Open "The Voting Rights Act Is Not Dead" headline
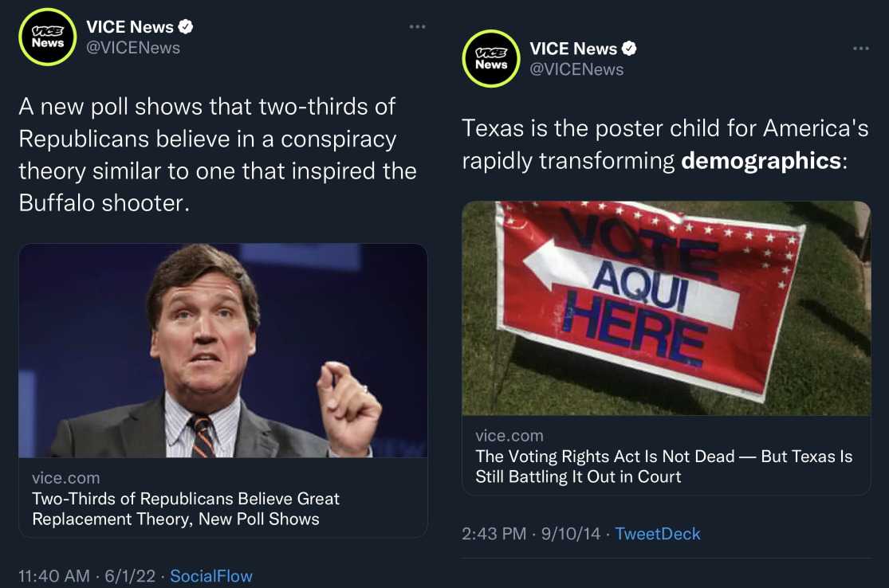The height and width of the screenshot is (588, 889). pyautogui.click(x=663, y=466)
